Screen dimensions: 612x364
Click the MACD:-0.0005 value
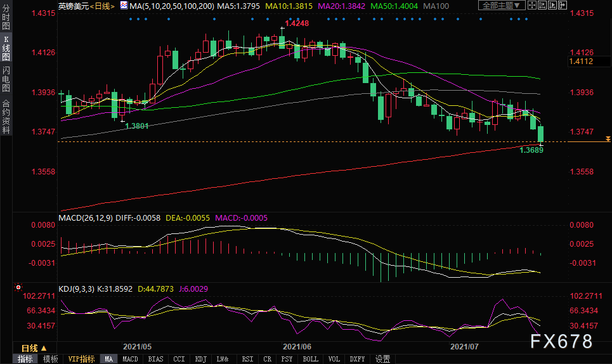click(x=241, y=218)
